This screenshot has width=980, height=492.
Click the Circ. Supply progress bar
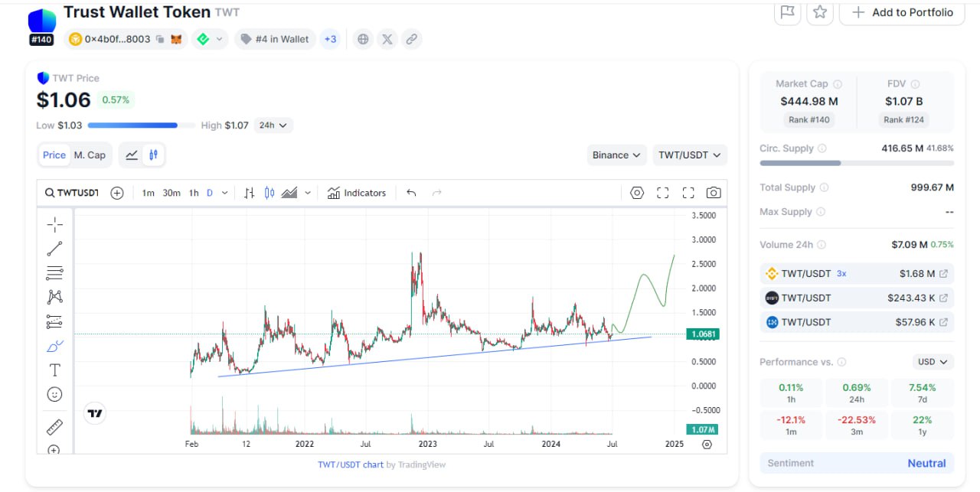tap(857, 163)
